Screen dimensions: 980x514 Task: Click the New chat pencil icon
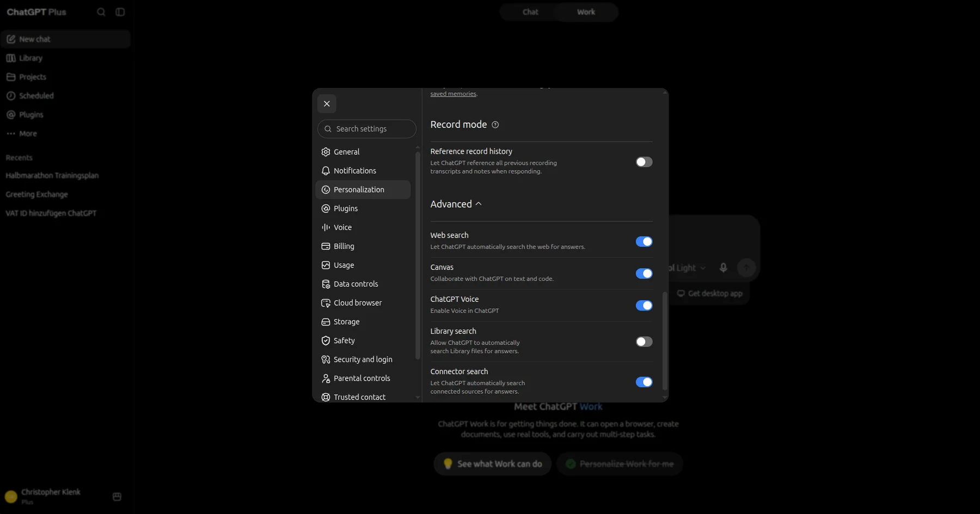[x=11, y=39]
